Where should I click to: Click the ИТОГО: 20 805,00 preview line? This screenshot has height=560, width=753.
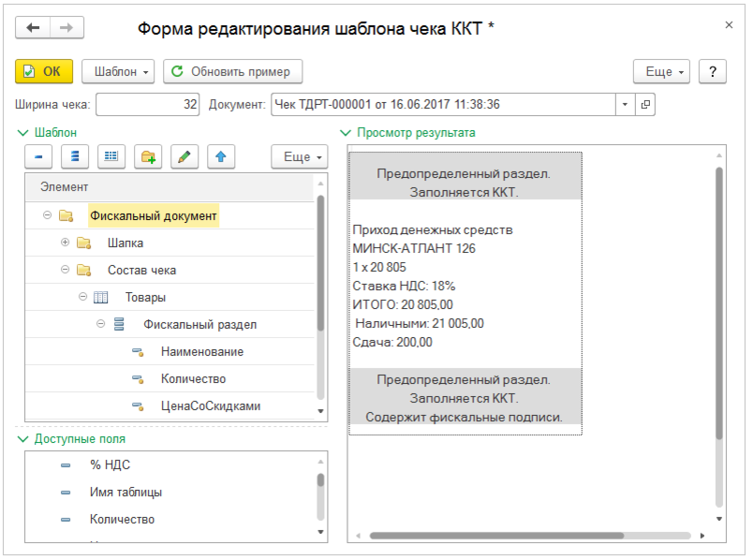[x=403, y=305]
